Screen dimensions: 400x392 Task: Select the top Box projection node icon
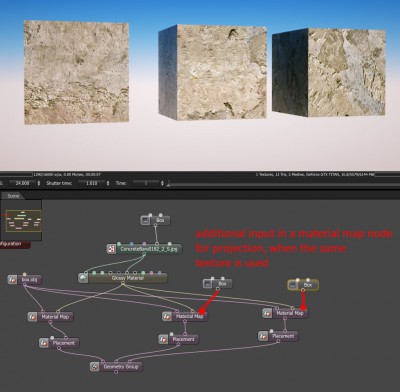(145, 220)
